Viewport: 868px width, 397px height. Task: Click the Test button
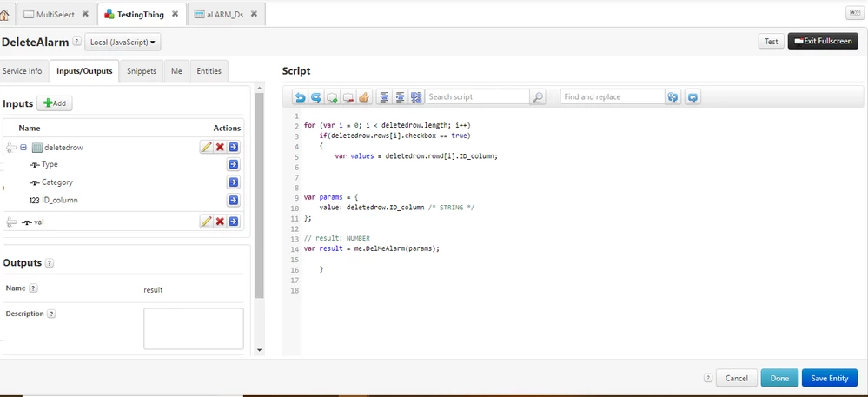tap(772, 41)
